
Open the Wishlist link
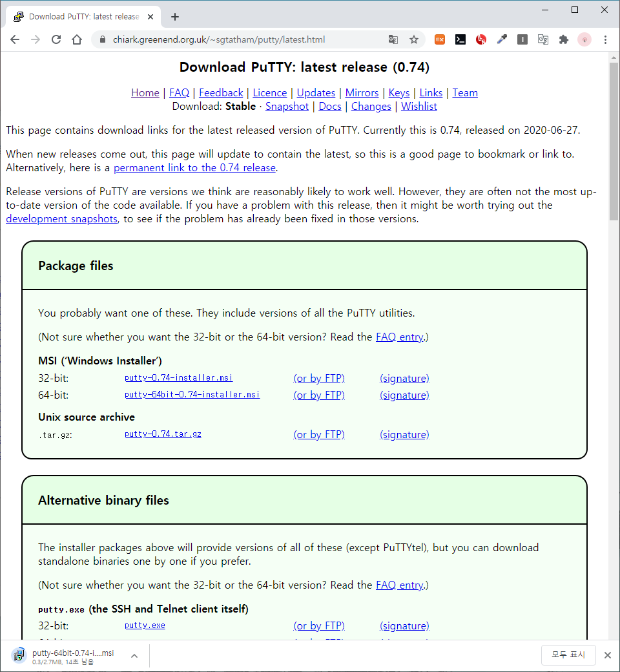point(419,106)
